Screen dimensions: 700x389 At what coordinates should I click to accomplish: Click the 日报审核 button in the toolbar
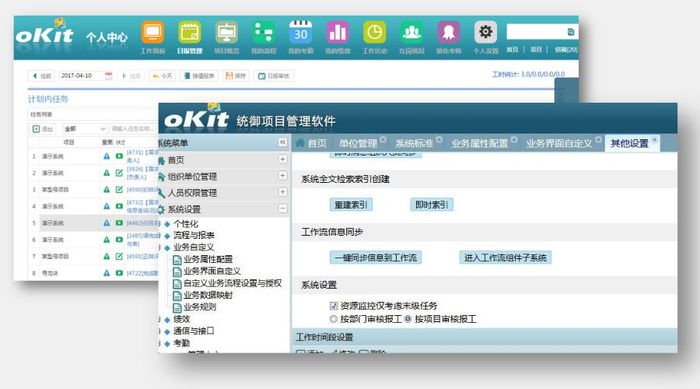[x=274, y=76]
